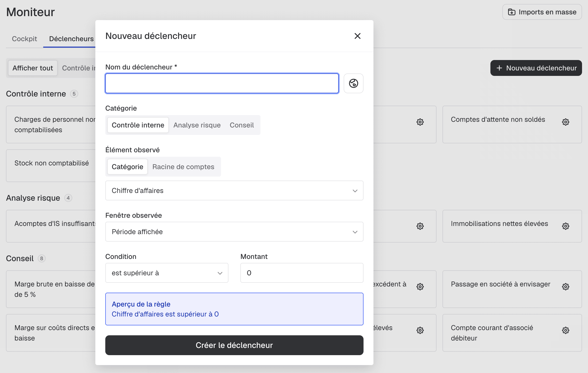
Task: Open Marge sur coûts directs en baisse card
Action: (51, 333)
